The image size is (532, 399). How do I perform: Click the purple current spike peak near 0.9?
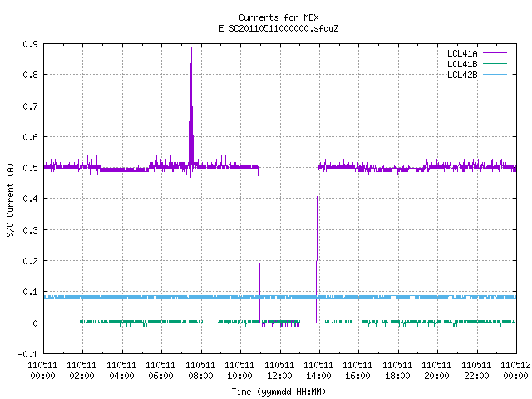[x=192, y=49]
